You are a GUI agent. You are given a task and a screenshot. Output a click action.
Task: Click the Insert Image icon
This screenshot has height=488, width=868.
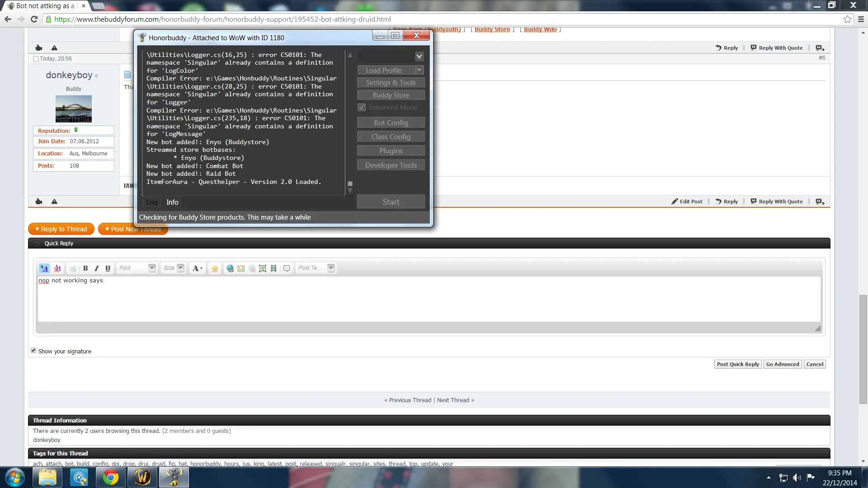pos(263,268)
